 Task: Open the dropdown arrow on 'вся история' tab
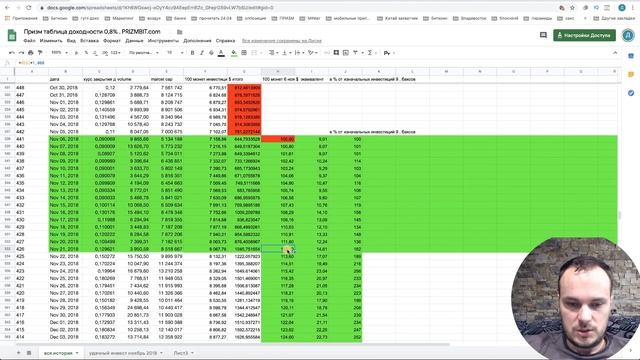(x=77, y=353)
